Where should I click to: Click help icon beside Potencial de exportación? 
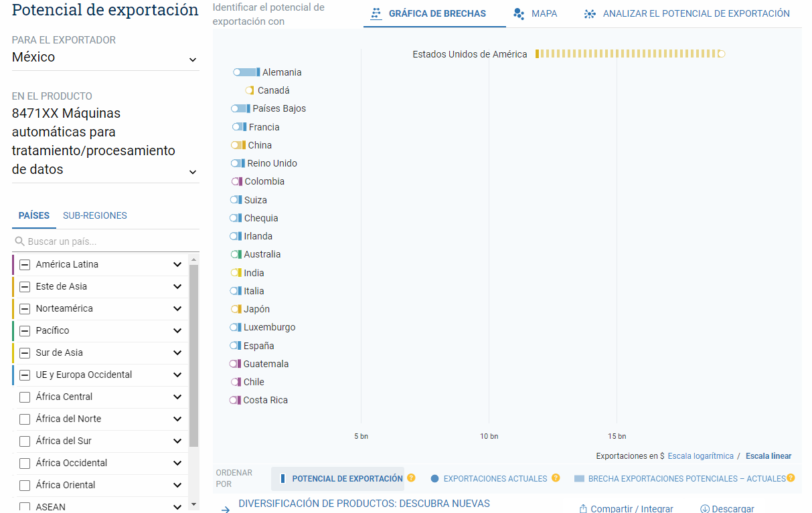click(411, 478)
